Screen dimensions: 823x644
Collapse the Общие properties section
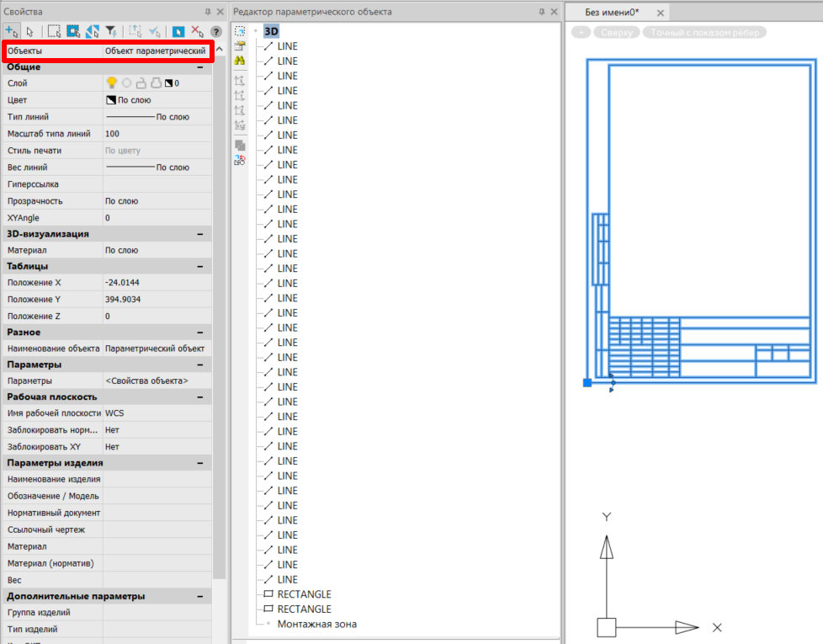pyautogui.click(x=200, y=67)
